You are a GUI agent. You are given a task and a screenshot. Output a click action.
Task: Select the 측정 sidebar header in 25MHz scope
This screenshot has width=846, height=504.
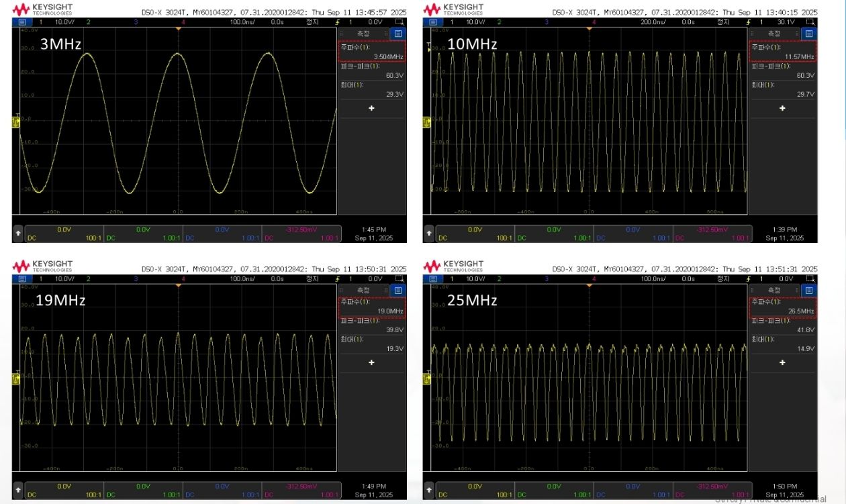tap(774, 290)
